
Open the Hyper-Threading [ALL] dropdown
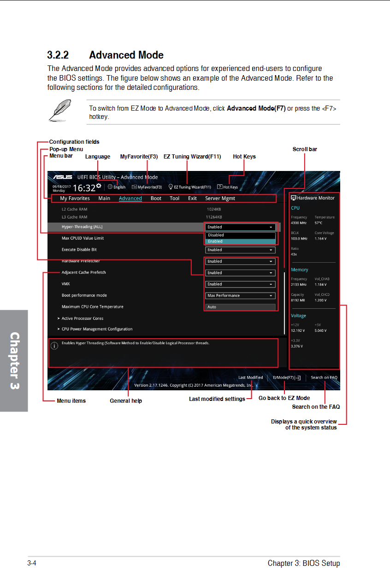coord(241,227)
